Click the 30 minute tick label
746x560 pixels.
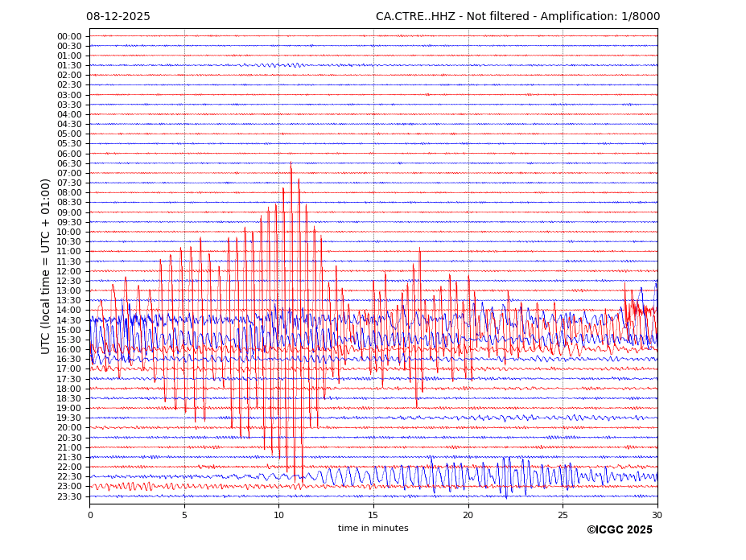click(x=657, y=515)
